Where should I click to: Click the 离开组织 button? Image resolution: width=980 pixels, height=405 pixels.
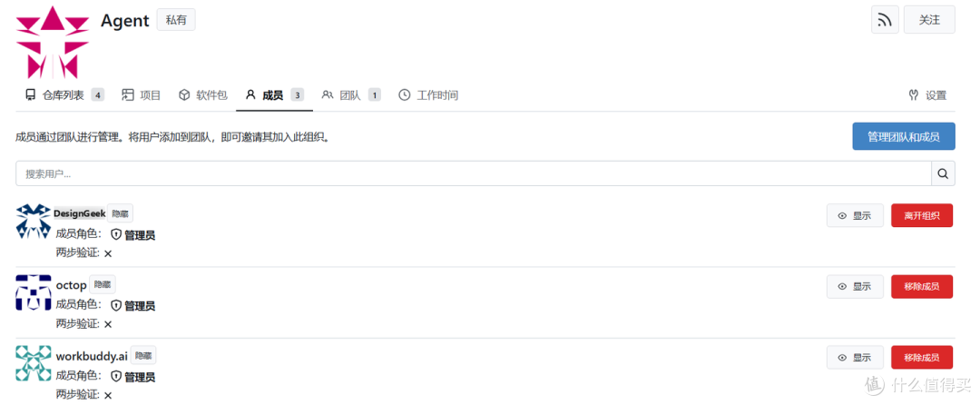pos(922,215)
